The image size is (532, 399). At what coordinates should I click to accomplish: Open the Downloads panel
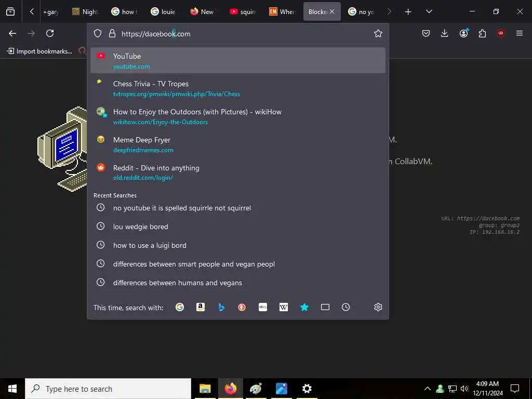(445, 33)
